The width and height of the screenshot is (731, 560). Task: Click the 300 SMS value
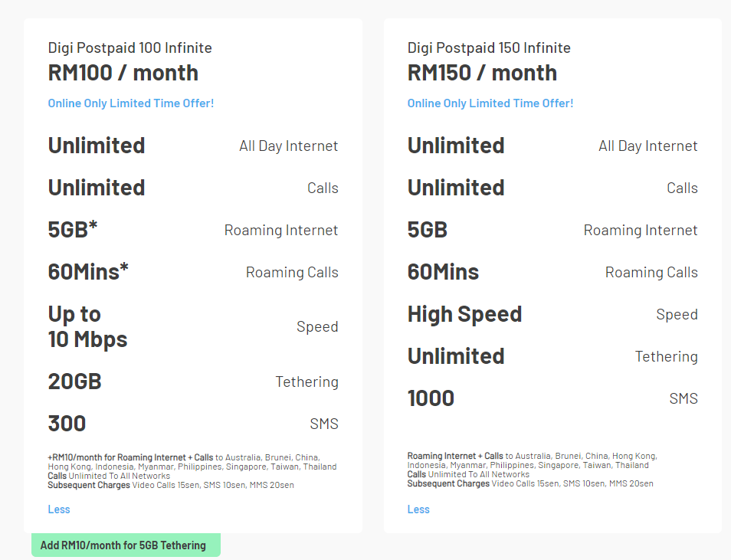67,424
